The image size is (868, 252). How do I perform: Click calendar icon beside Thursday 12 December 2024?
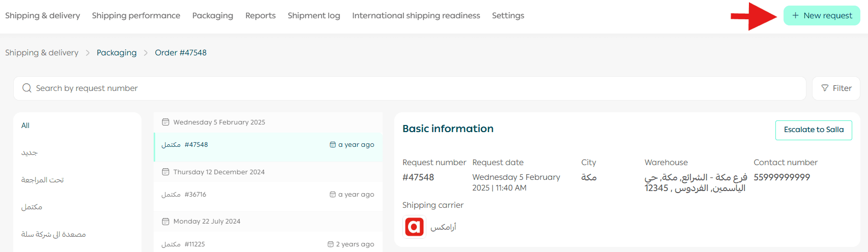(x=165, y=172)
